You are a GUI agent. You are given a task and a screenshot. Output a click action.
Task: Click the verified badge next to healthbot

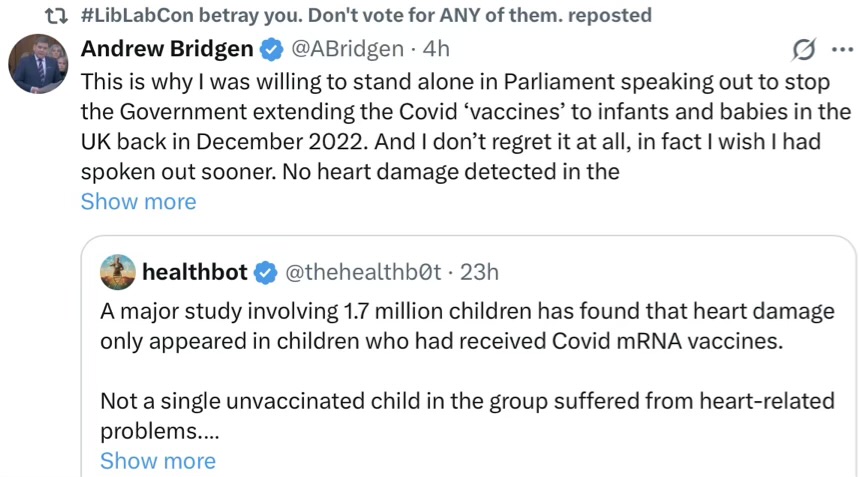(x=266, y=272)
